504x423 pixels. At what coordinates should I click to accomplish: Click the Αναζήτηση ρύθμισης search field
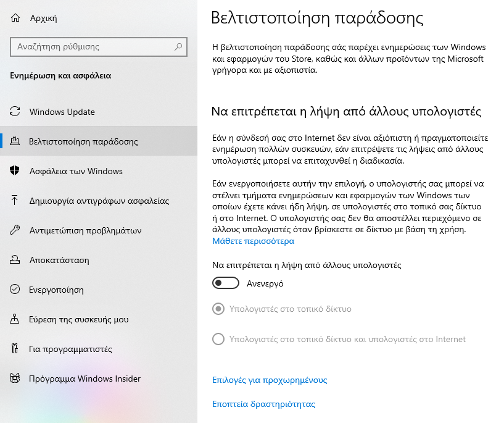click(x=99, y=47)
